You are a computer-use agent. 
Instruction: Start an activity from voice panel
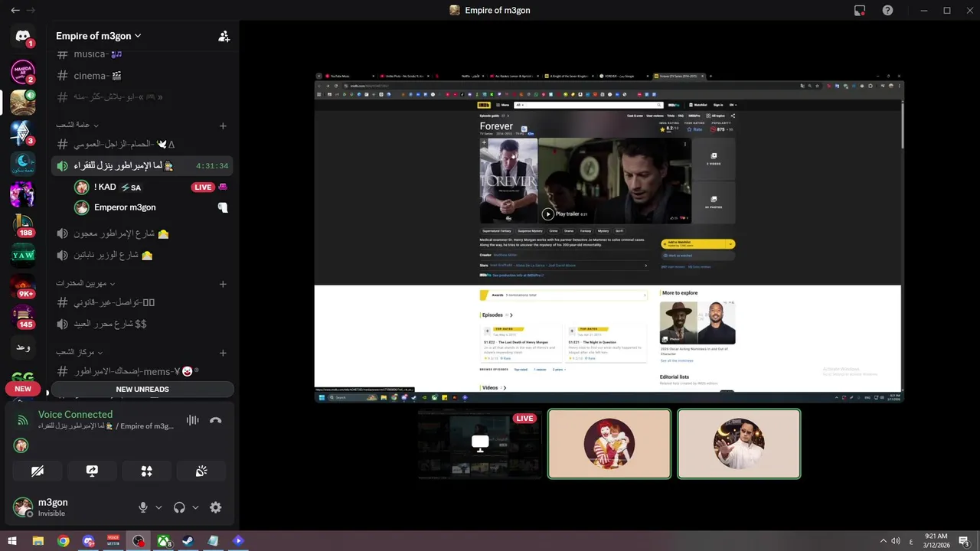tap(147, 471)
